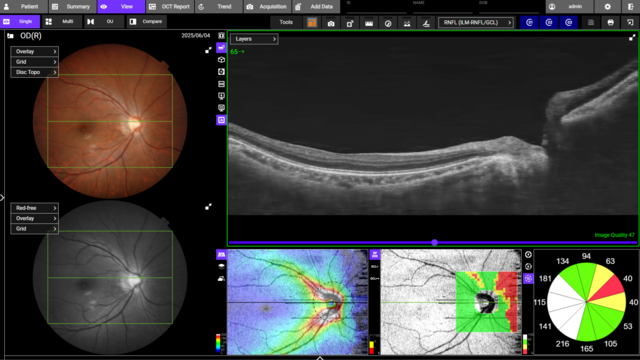Click the greyed-out save icon
640x360 pixels.
[591, 22]
